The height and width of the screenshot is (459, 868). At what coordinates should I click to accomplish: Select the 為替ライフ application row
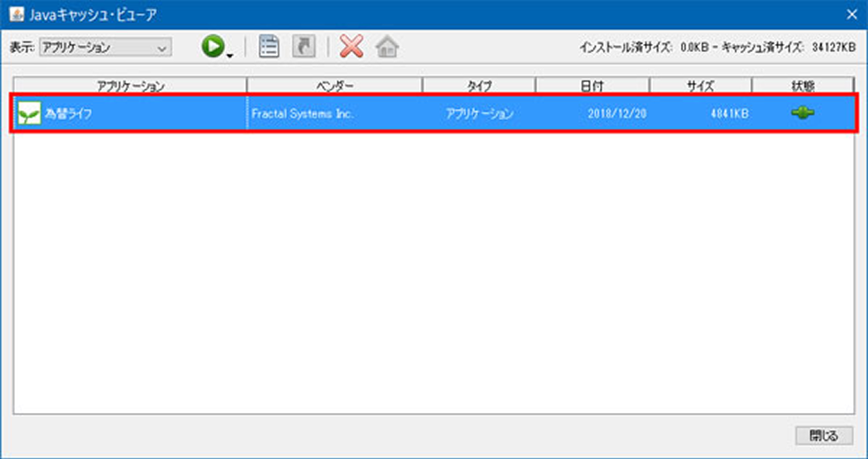(434, 114)
